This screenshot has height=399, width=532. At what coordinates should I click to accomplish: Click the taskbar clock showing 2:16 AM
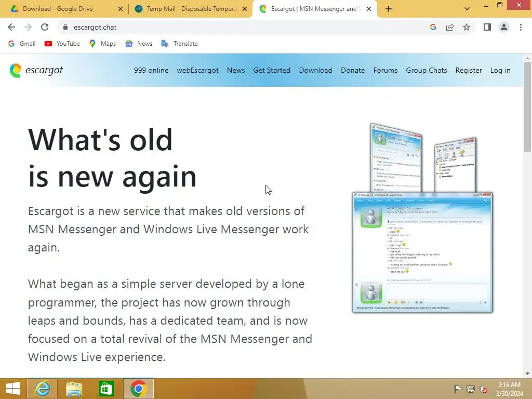[509, 389]
